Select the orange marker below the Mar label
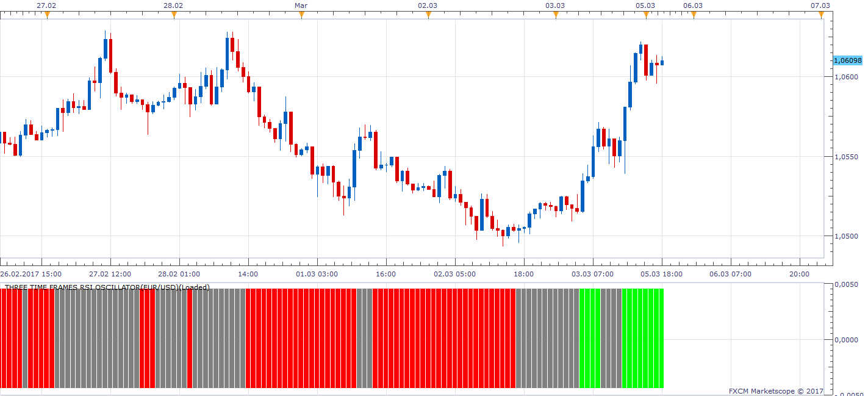The height and width of the screenshot is (396, 868). (x=301, y=15)
